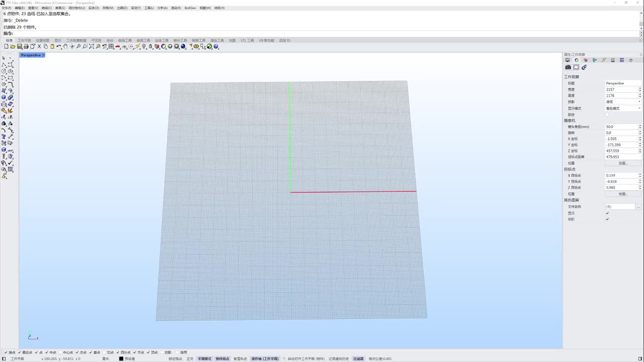This screenshot has height=362, width=644.
Task: Open the 曲线(C) menu
Action: coord(46,8)
